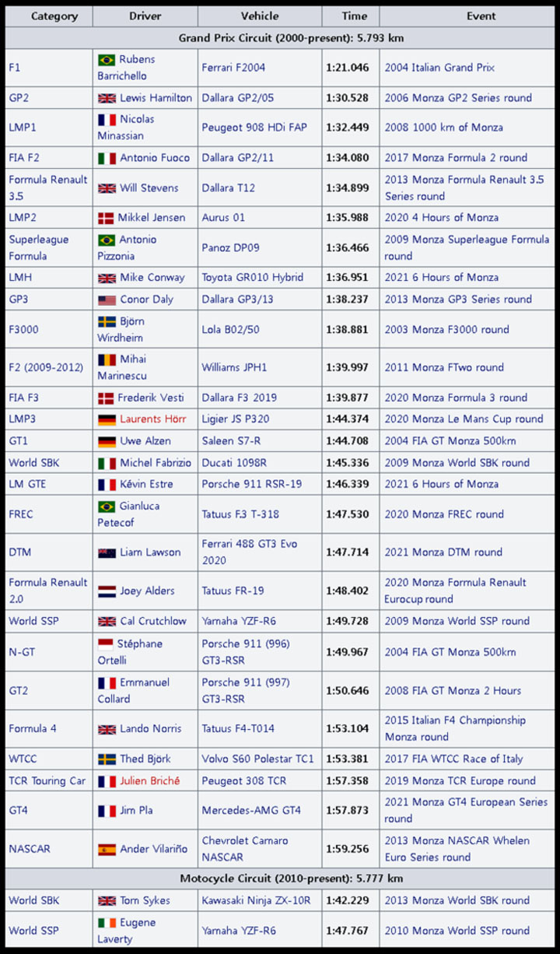This screenshot has width=560, height=954.
Task: Click the Time column header
Action: (350, 16)
